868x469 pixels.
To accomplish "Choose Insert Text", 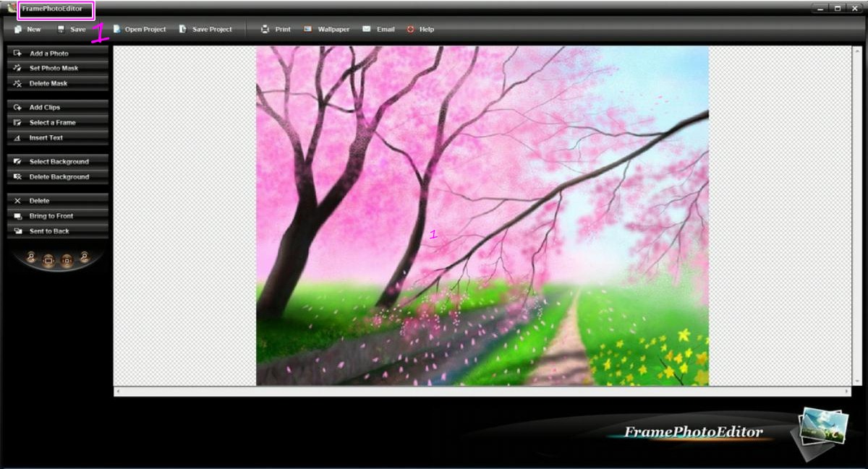I will point(58,138).
